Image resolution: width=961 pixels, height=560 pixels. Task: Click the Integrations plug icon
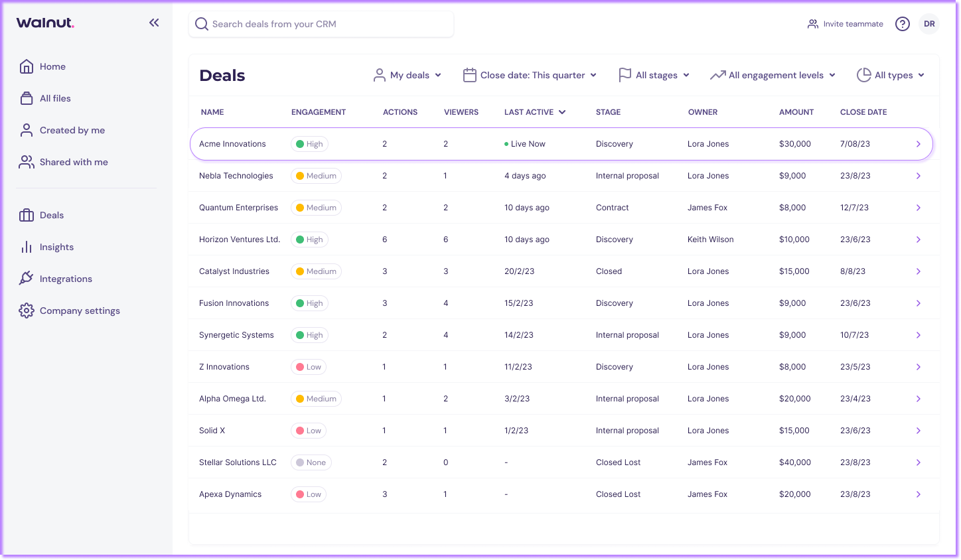click(27, 279)
